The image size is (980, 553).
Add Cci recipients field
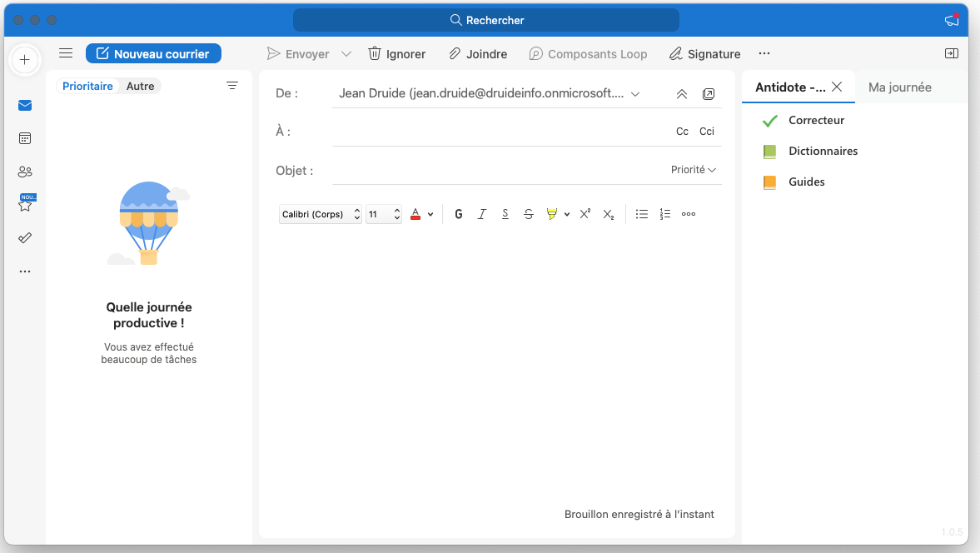pos(707,132)
